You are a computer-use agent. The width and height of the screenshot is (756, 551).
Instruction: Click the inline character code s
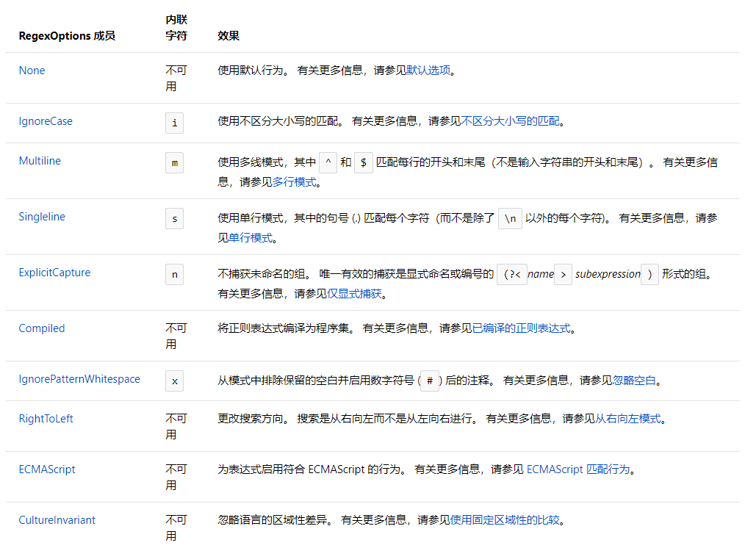pos(175,218)
